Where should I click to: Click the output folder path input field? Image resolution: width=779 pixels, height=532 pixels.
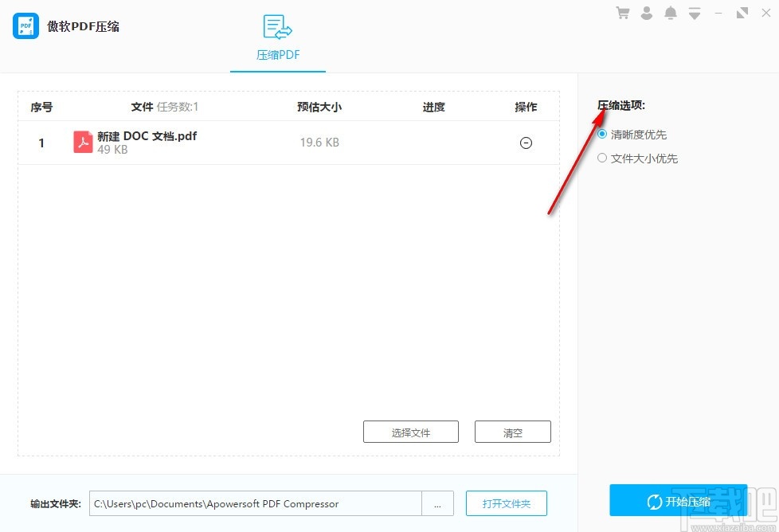(x=255, y=503)
